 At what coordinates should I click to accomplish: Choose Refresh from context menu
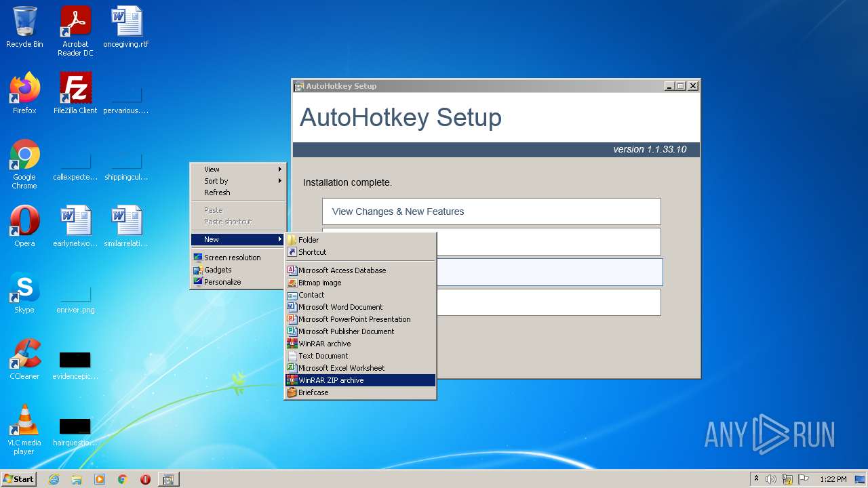(238, 192)
